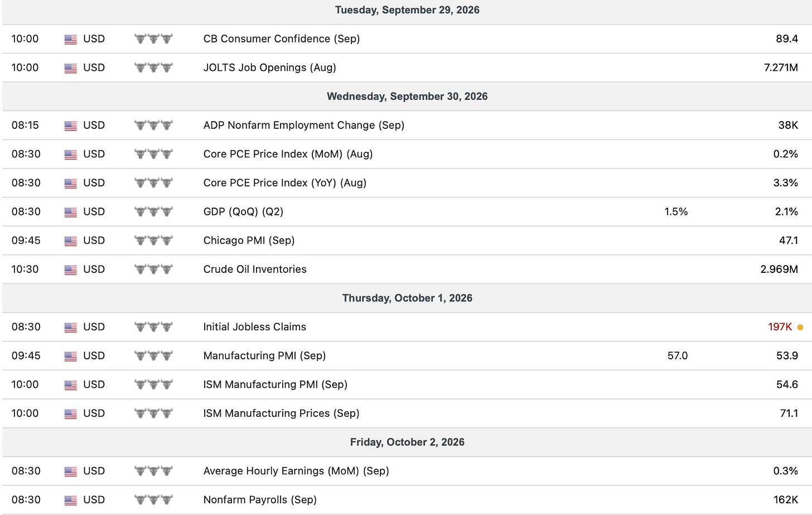
Task: Open the Manufacturing PMI (Sep) event at 09:45
Action: pos(264,355)
